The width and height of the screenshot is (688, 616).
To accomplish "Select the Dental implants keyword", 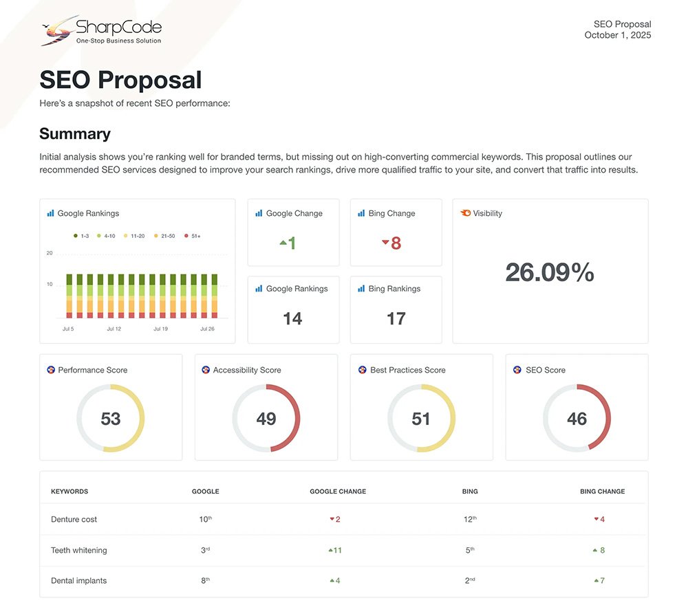I will 79,580.
